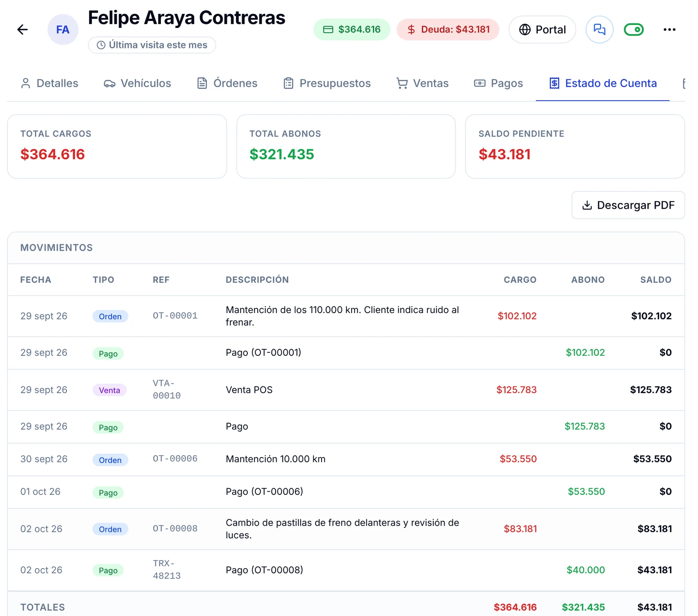Go to the Presupuestos tab

[327, 83]
